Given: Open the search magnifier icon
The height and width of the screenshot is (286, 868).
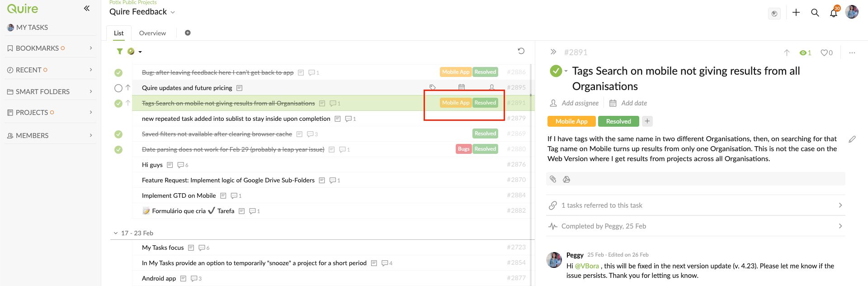Looking at the screenshot, I should (x=815, y=13).
